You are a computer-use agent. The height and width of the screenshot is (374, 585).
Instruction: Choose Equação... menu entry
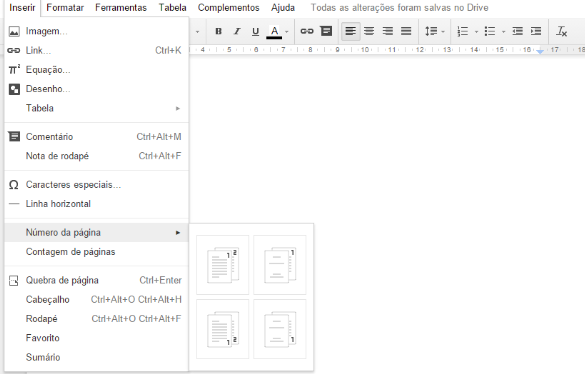(97, 70)
